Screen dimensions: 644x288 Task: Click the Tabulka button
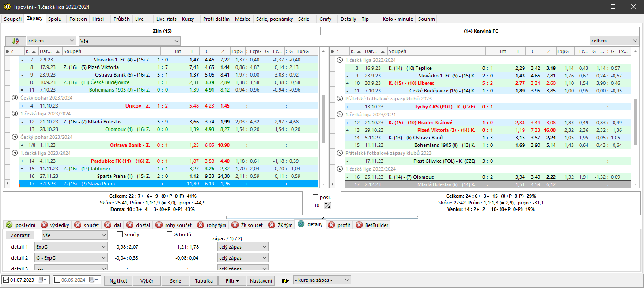204,281
